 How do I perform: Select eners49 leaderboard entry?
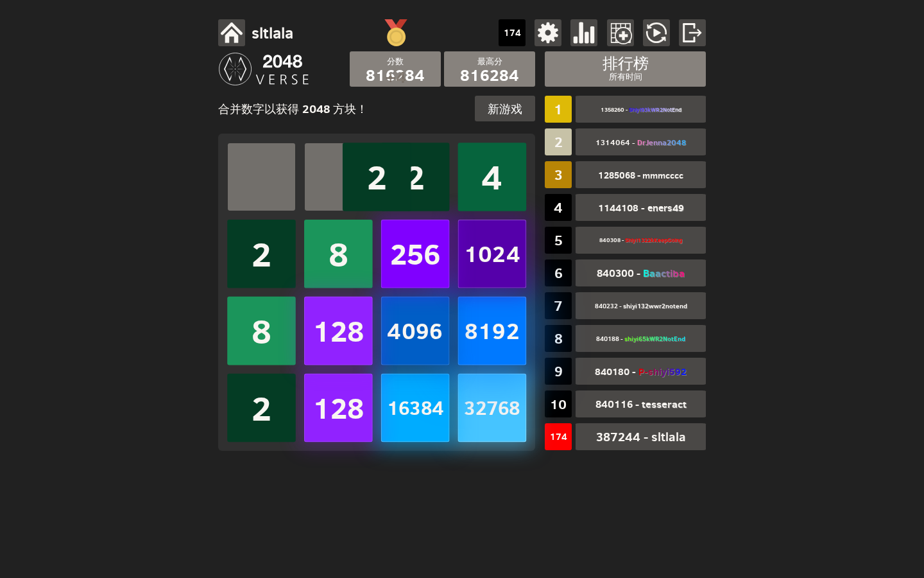tap(640, 207)
